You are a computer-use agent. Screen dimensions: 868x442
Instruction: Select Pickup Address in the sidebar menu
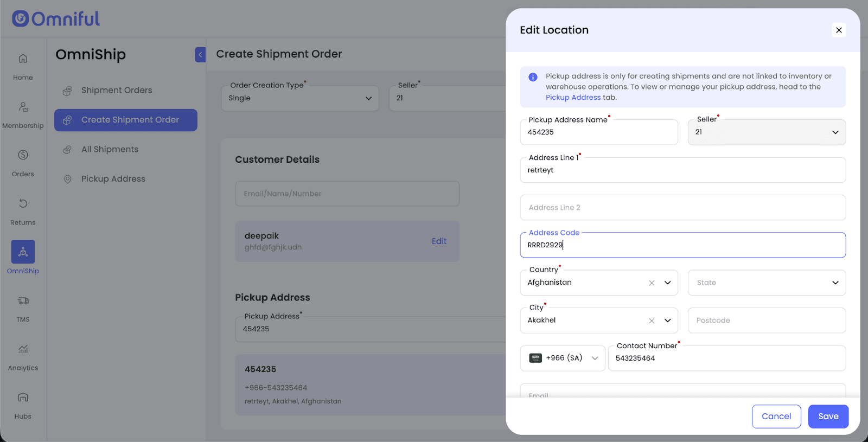click(x=113, y=179)
